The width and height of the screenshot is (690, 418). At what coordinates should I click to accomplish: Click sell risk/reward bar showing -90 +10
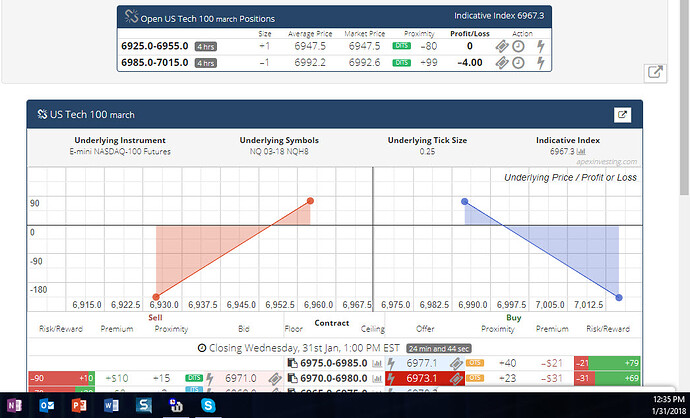[62, 378]
